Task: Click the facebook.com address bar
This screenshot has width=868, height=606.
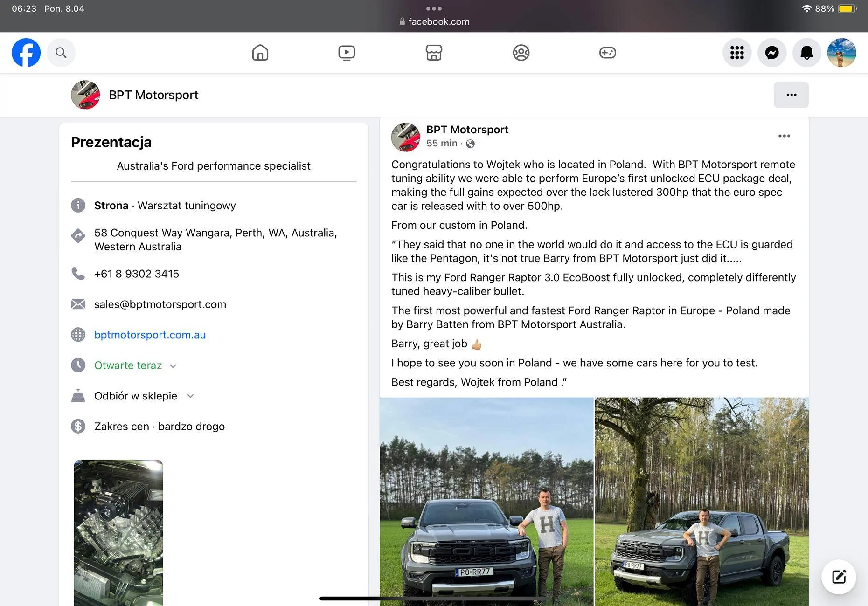Action: 434,21
